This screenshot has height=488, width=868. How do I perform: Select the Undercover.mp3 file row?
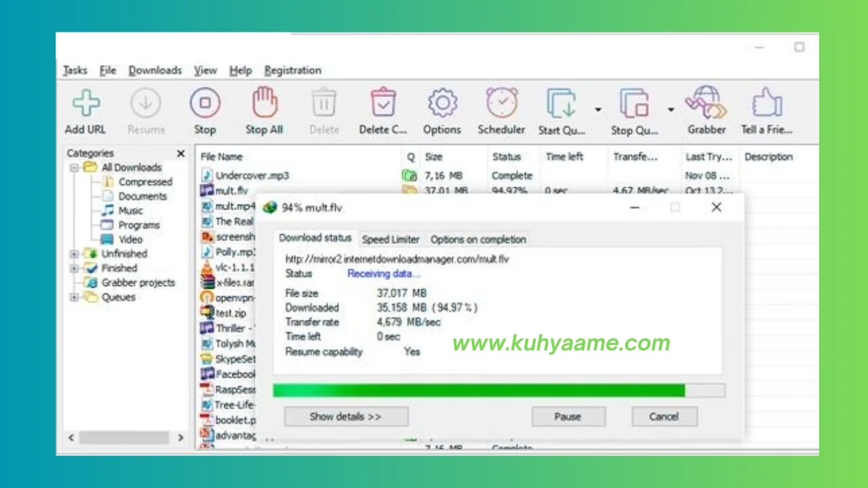click(507, 176)
